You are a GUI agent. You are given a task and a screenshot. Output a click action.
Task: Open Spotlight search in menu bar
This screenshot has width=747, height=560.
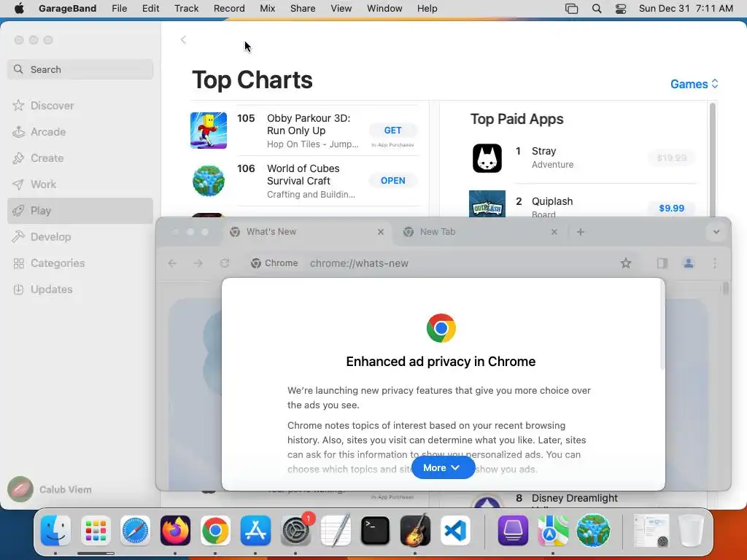[597, 8]
